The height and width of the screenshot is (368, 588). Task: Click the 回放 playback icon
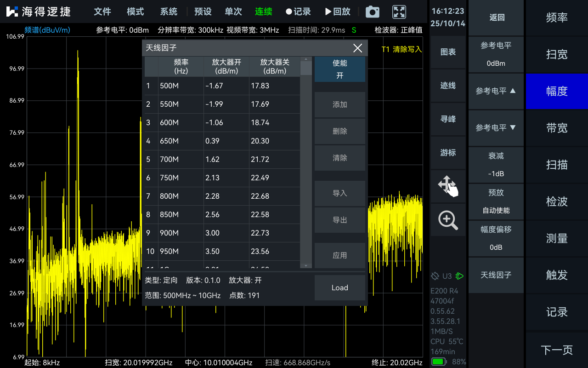click(338, 12)
